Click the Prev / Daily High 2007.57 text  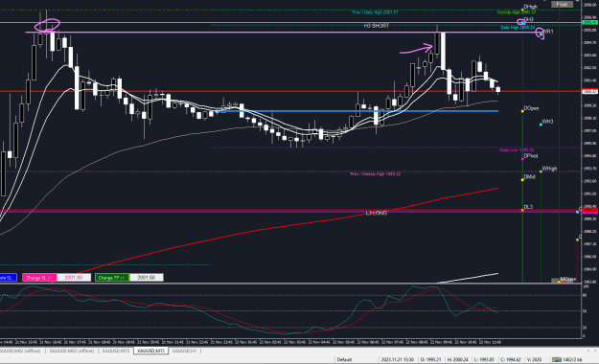375,12
